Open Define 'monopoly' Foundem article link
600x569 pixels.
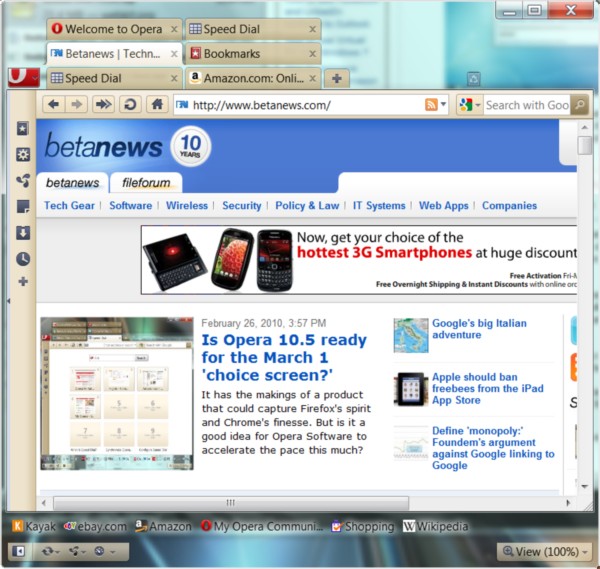coord(493,448)
